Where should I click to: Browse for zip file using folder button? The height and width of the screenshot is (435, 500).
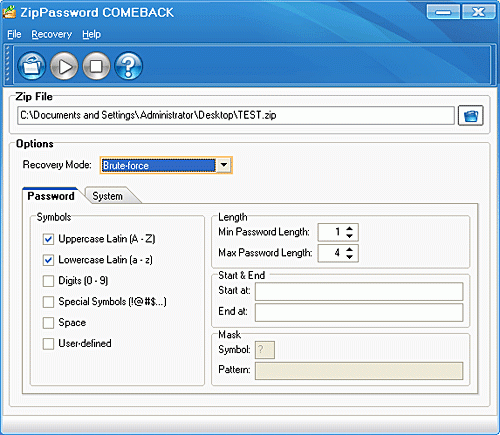(x=470, y=116)
